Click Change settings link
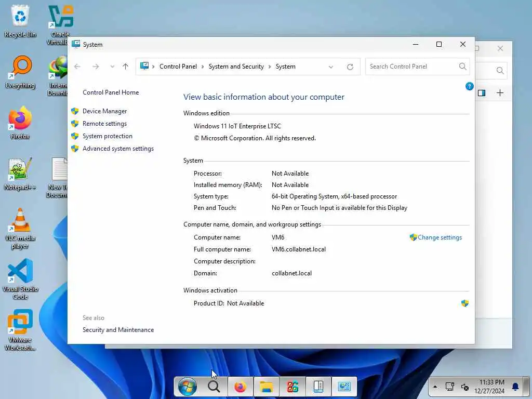 click(x=440, y=237)
